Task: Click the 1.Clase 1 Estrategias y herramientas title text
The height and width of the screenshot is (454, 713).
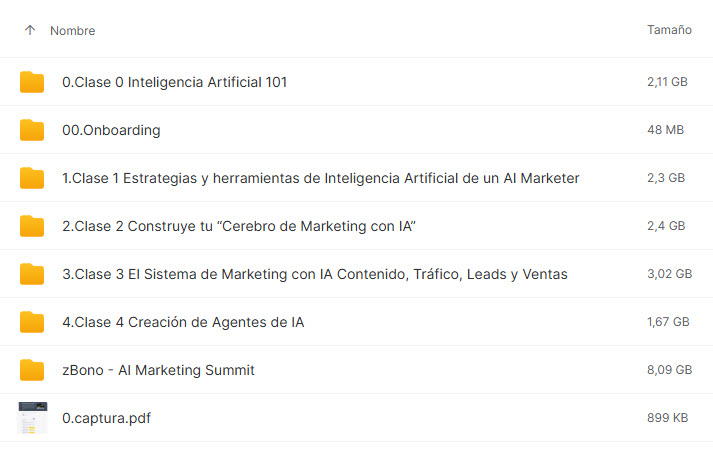Action: click(x=321, y=178)
